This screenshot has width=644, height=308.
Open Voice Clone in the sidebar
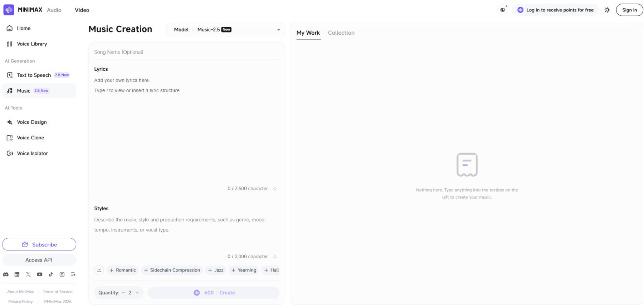coord(30,138)
